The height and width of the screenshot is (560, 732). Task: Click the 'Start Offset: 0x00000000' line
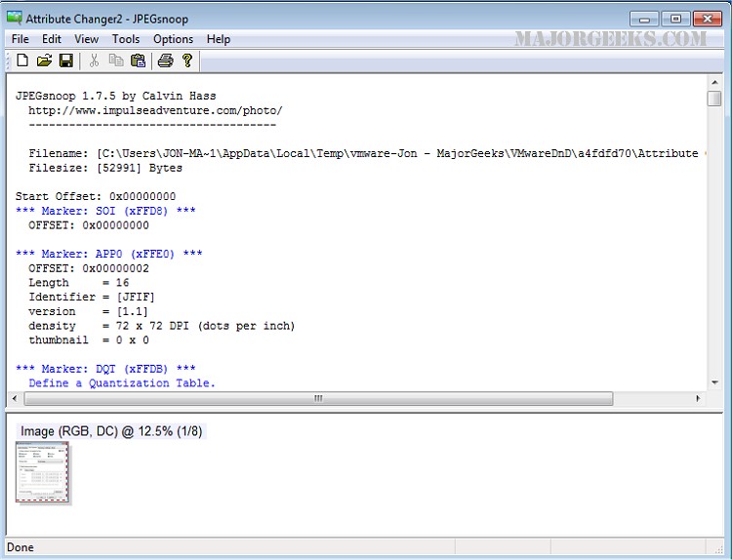[x=96, y=196]
